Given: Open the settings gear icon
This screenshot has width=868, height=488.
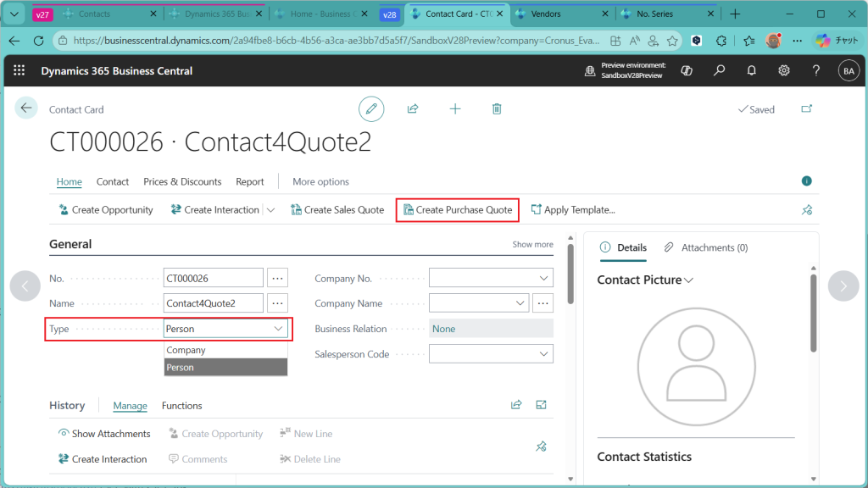Looking at the screenshot, I should click(784, 71).
